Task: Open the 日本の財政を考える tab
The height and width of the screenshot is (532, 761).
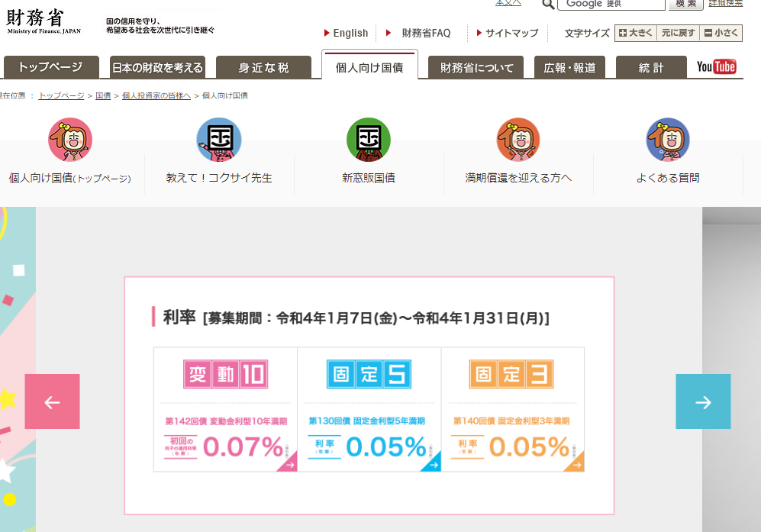Action: pos(157,67)
